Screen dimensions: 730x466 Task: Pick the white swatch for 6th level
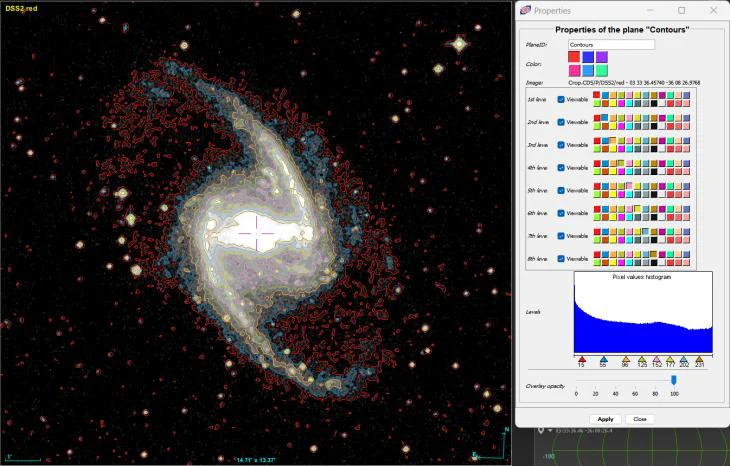tap(662, 217)
